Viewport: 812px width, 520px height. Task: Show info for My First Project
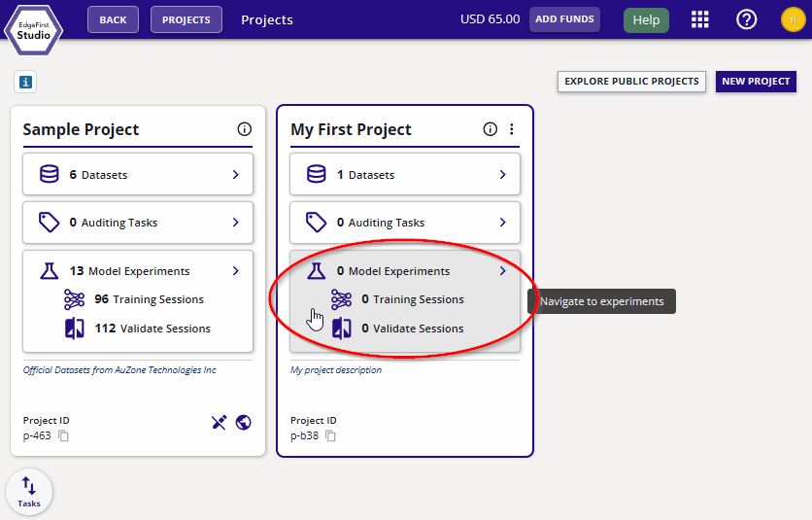491,129
